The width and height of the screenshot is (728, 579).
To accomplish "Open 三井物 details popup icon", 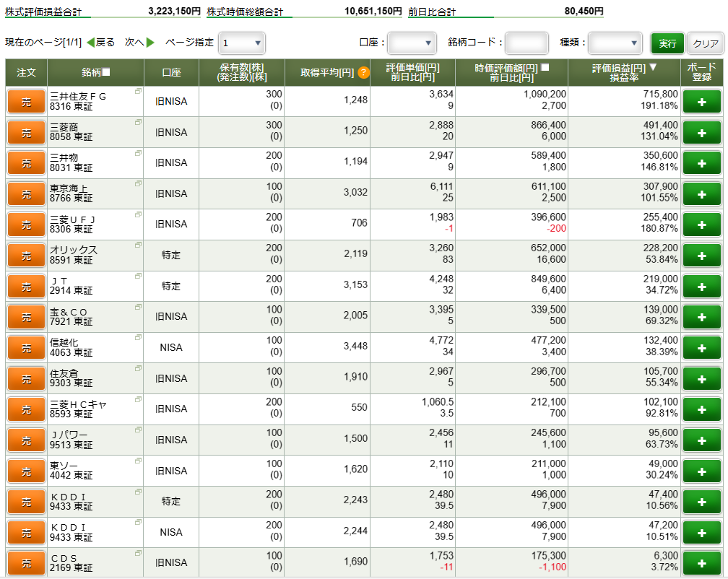I will pyautogui.click(x=138, y=153).
